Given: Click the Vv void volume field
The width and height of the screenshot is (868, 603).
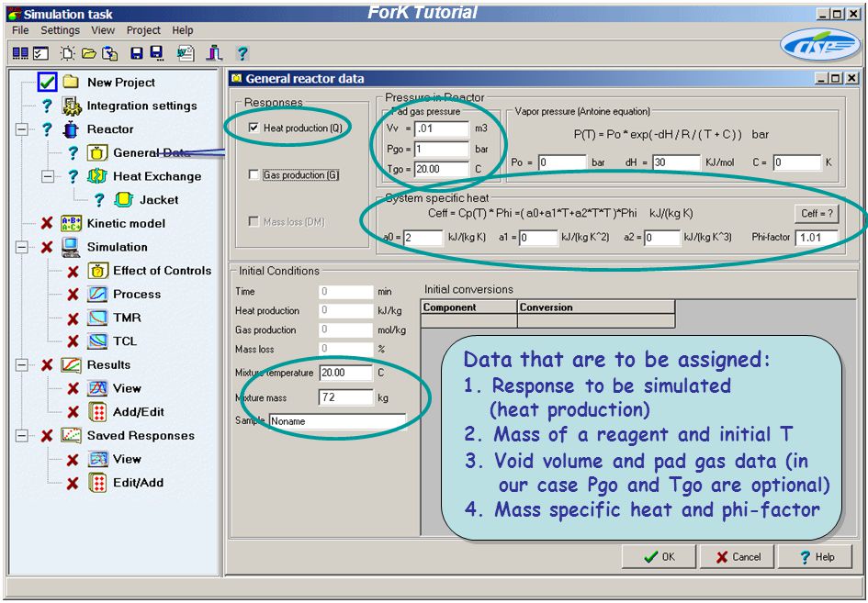Looking at the screenshot, I should [x=442, y=128].
